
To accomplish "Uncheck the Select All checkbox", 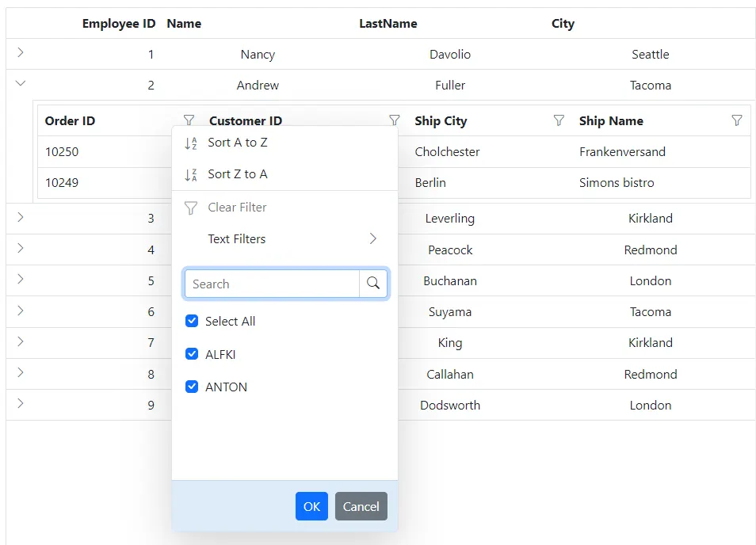I will [x=192, y=321].
